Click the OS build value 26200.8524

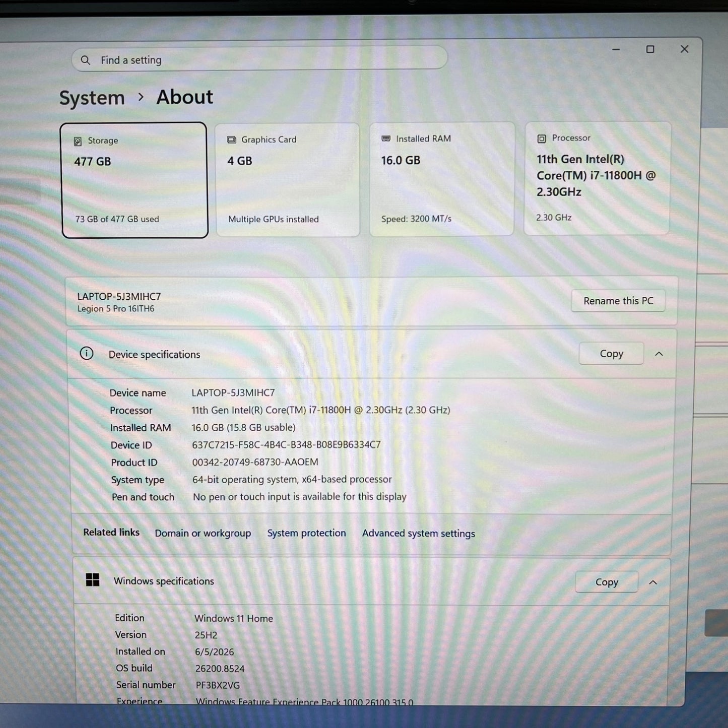(x=220, y=669)
